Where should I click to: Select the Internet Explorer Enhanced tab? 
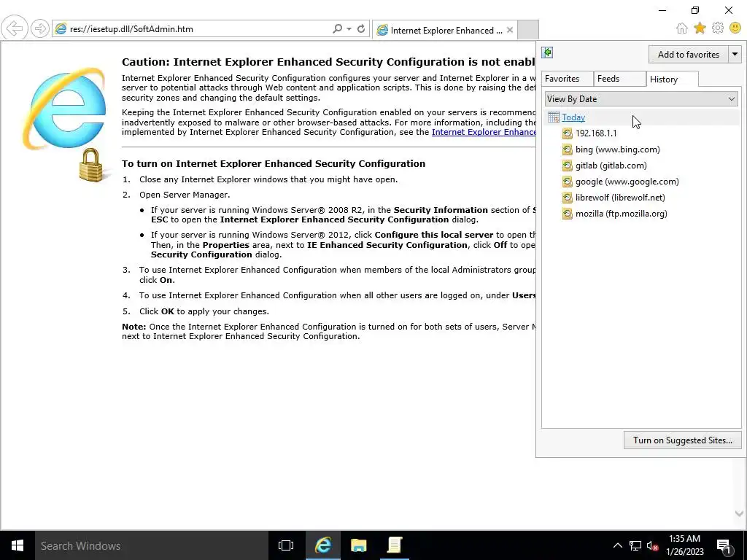(x=444, y=30)
